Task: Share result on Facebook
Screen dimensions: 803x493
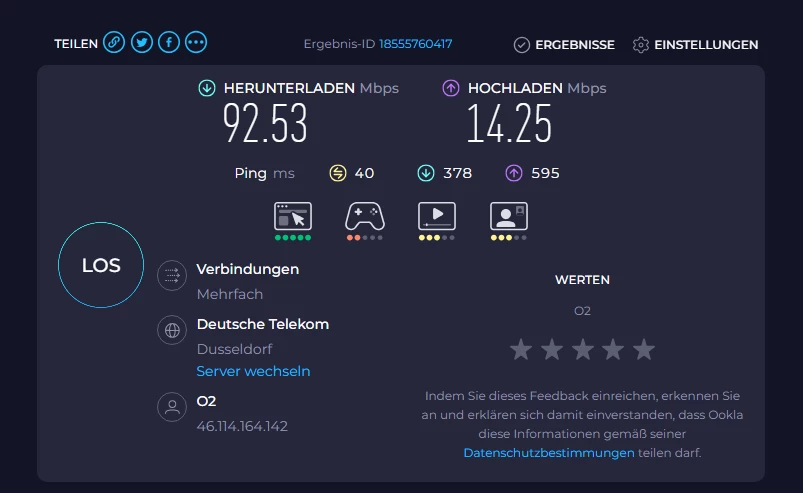Action: coord(169,42)
